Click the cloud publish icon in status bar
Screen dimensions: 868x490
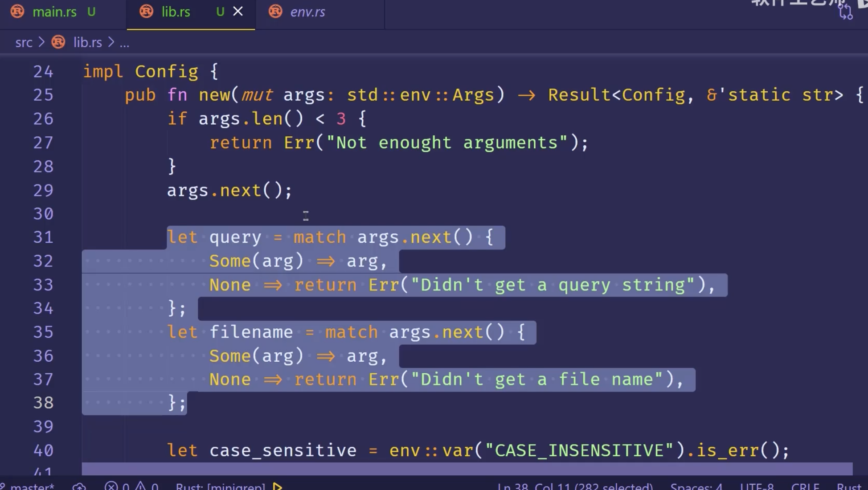click(79, 486)
